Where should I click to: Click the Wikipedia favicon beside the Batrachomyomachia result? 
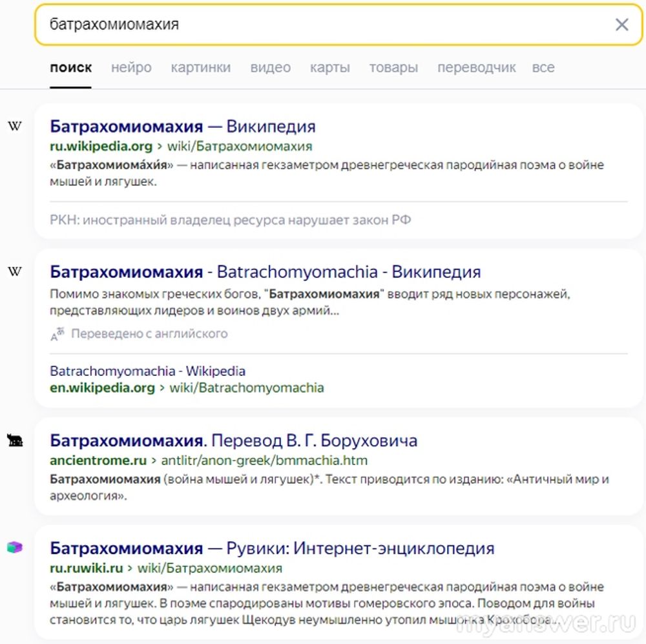point(14,271)
